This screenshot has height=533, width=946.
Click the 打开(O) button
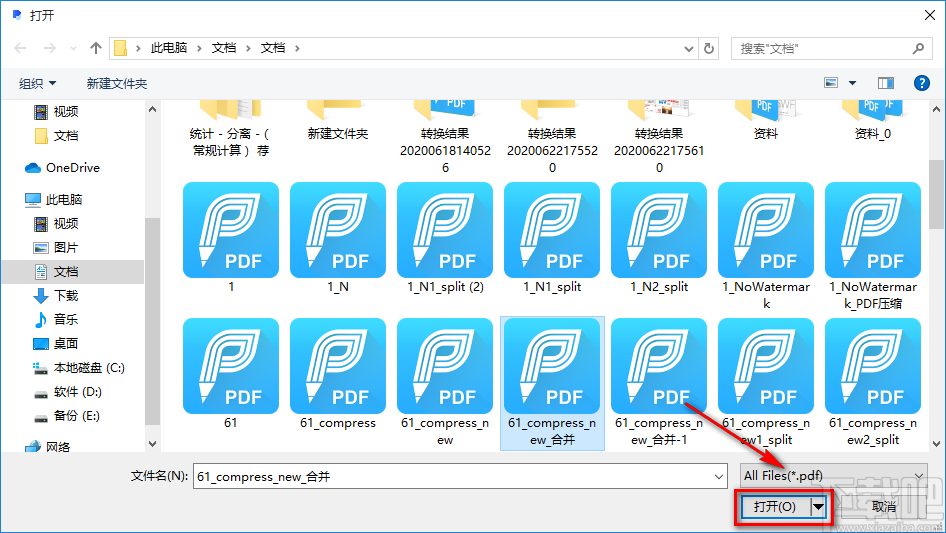(x=775, y=507)
